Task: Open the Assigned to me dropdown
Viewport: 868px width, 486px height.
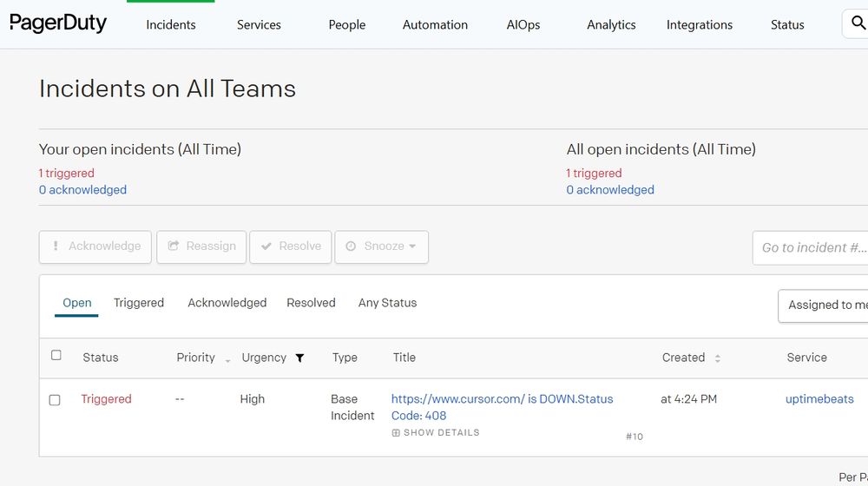Action: pyautogui.click(x=823, y=305)
